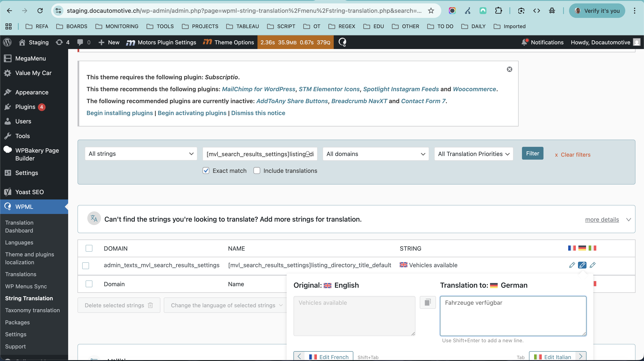Enable Include translations checkbox
This screenshot has width=644, height=361.
point(257,171)
